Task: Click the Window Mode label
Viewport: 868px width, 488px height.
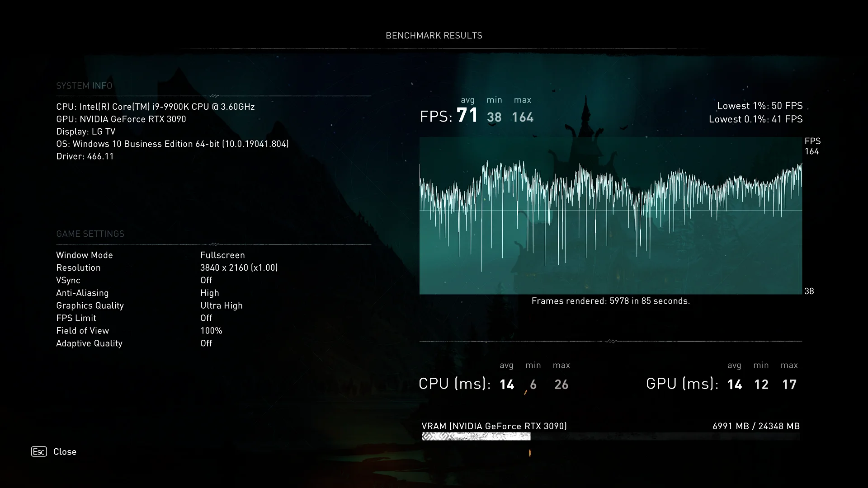Action: click(x=85, y=255)
